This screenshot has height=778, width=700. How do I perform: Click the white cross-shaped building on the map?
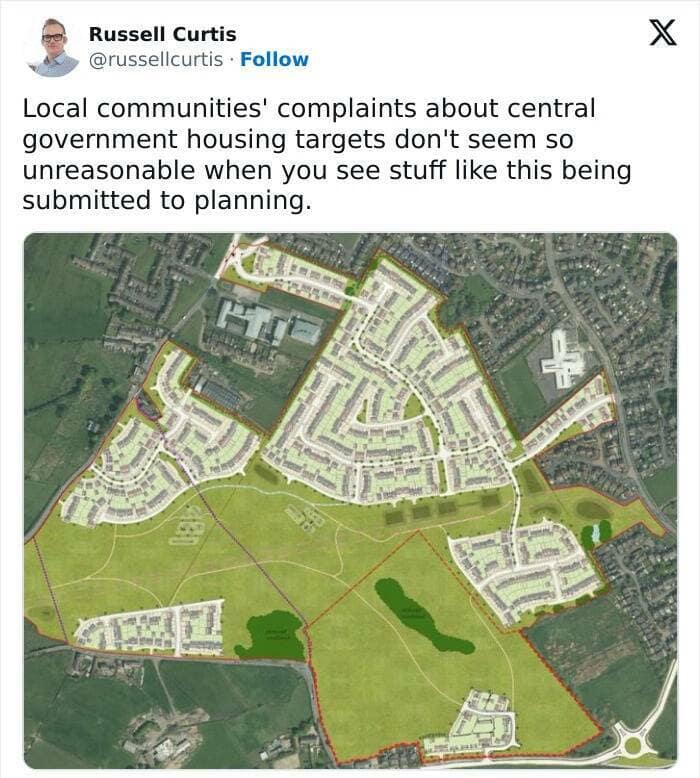click(563, 360)
